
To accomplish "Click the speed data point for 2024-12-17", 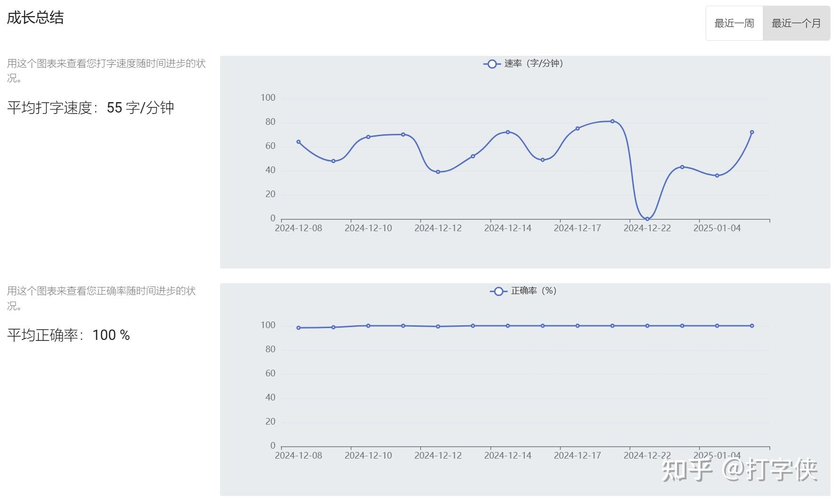I will (577, 129).
